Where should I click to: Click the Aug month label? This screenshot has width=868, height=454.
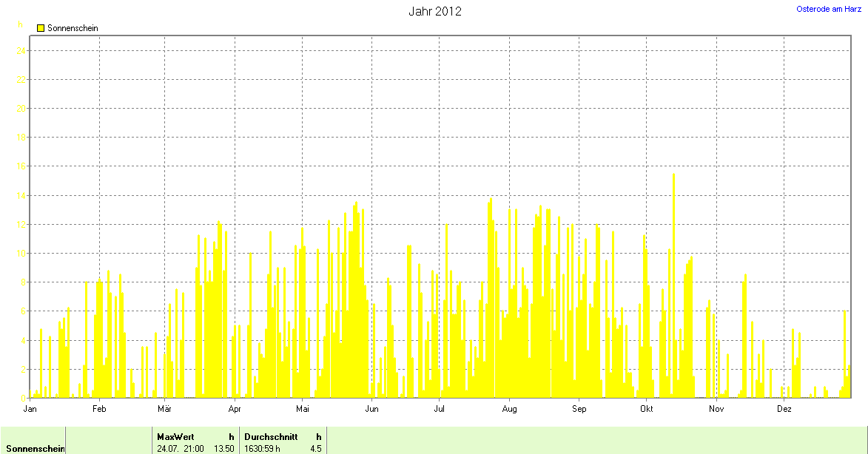509,408
